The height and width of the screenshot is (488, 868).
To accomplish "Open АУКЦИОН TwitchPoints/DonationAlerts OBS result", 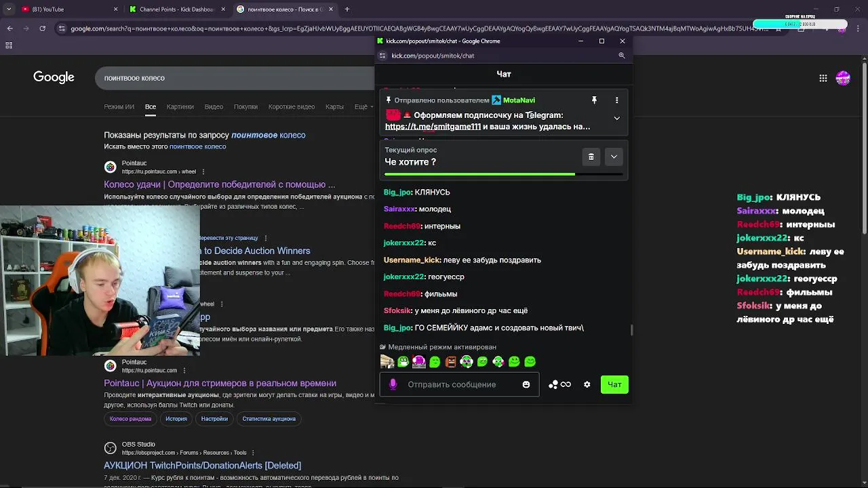I will (x=202, y=466).
